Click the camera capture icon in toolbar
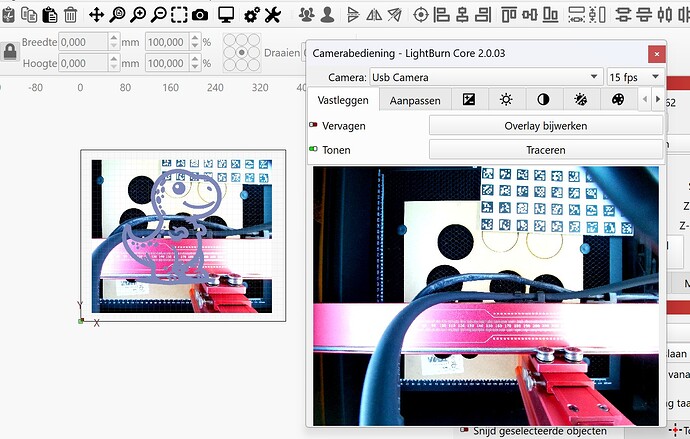690x439 pixels. (x=200, y=15)
